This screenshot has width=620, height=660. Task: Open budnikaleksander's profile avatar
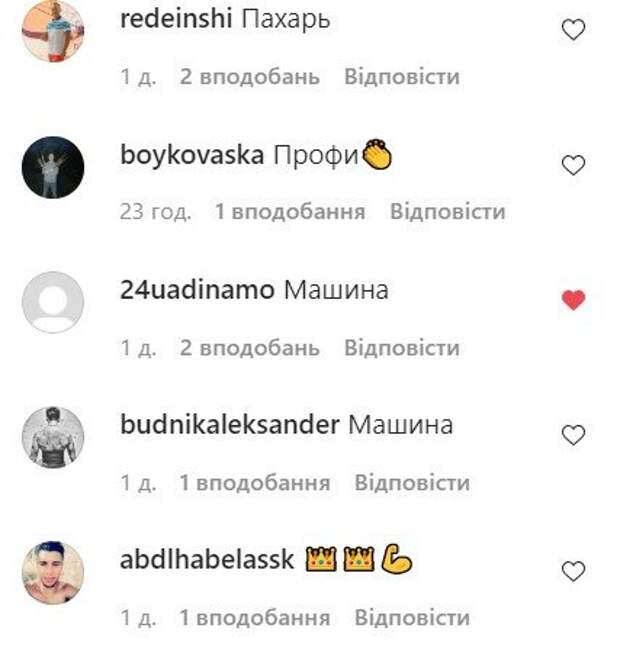click(53, 437)
